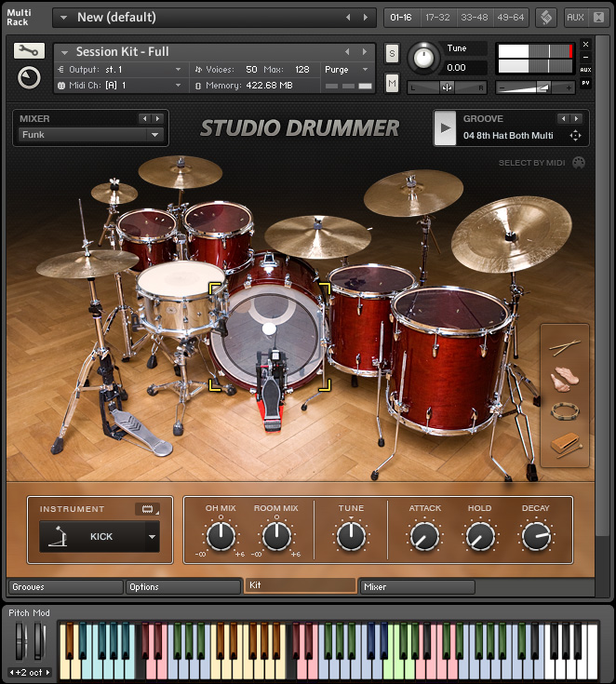Open the Output st. 1 dropdown
This screenshot has width=616, height=684.
tap(120, 70)
